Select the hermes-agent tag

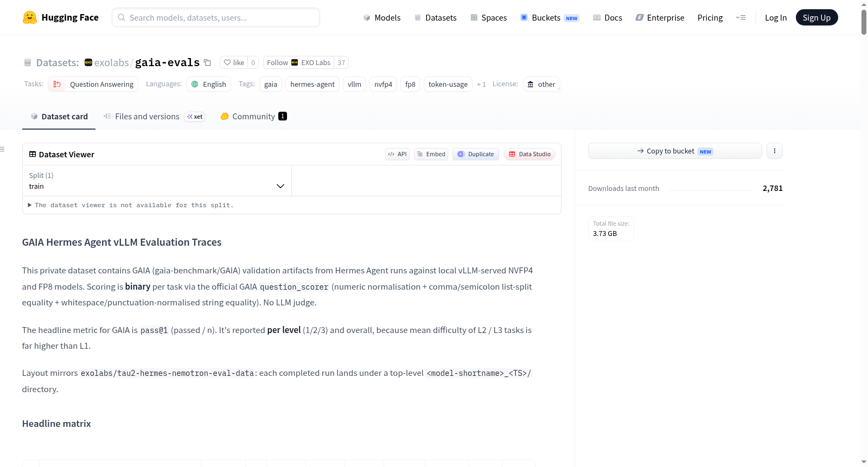pyautogui.click(x=312, y=84)
